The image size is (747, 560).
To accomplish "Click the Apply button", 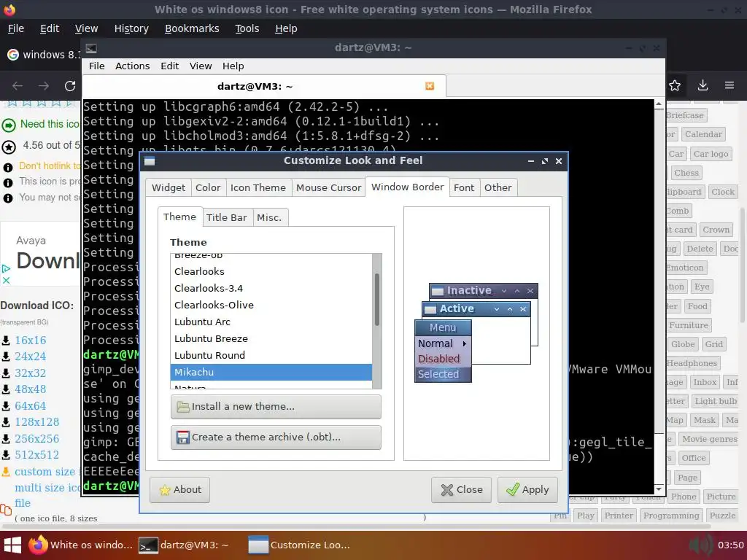I will [527, 490].
